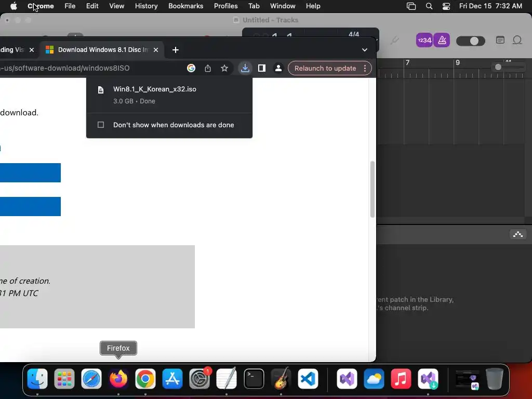Open Terminal from the dock
This screenshot has height=399, width=532.
254,379
